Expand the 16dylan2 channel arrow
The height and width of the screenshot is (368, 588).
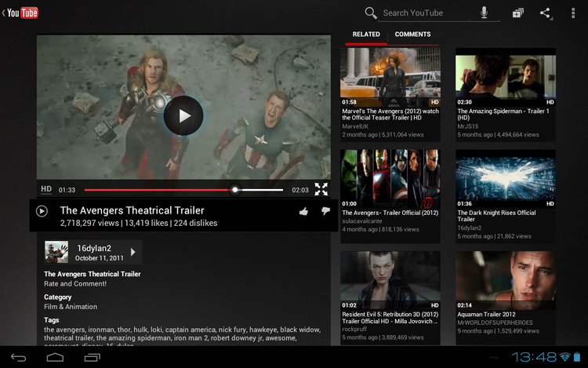tap(132, 252)
